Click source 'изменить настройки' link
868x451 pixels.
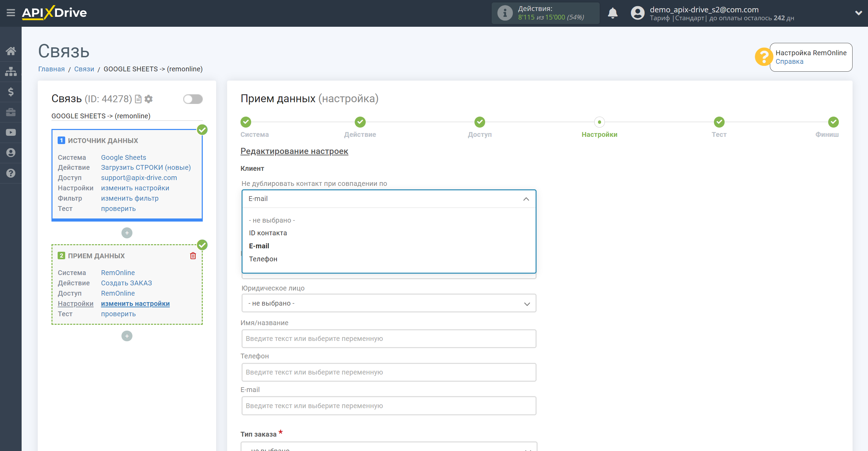point(135,188)
